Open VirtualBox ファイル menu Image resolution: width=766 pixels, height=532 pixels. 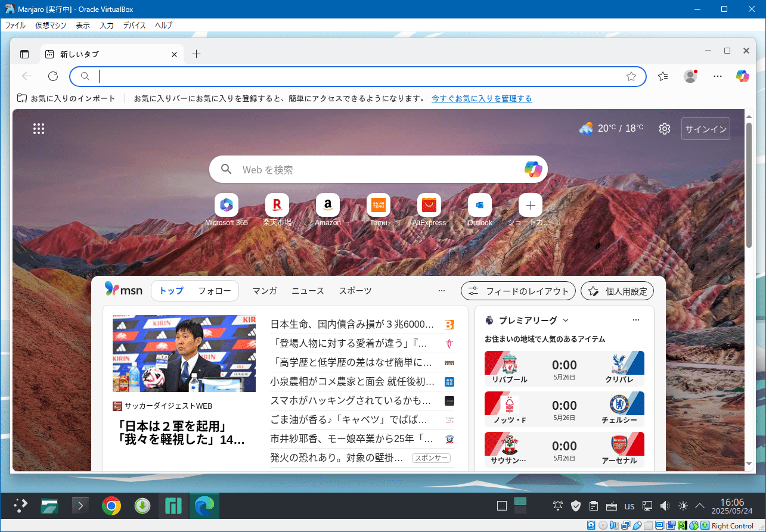(15, 25)
